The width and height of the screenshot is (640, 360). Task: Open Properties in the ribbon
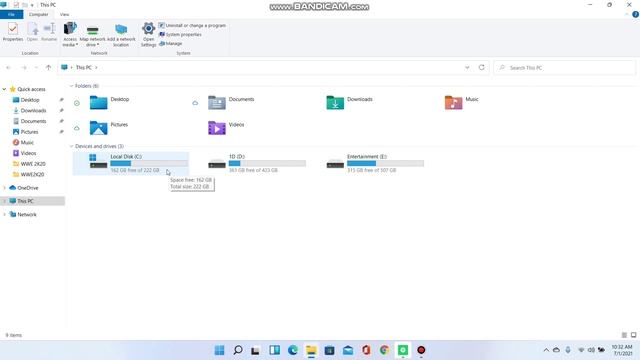pos(13,32)
